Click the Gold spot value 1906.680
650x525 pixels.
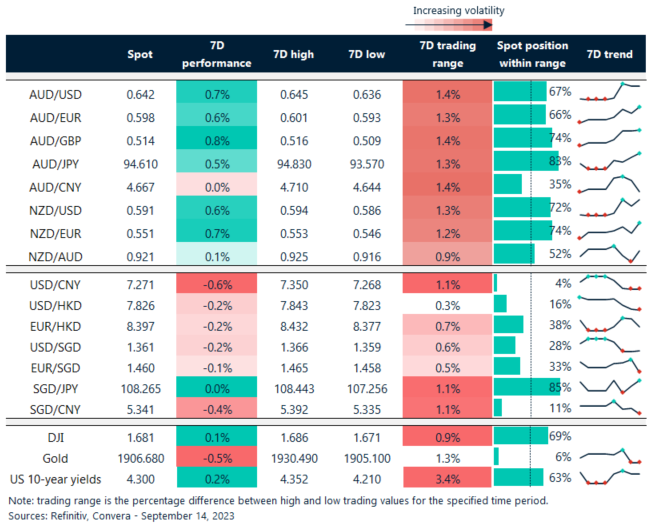(x=138, y=458)
